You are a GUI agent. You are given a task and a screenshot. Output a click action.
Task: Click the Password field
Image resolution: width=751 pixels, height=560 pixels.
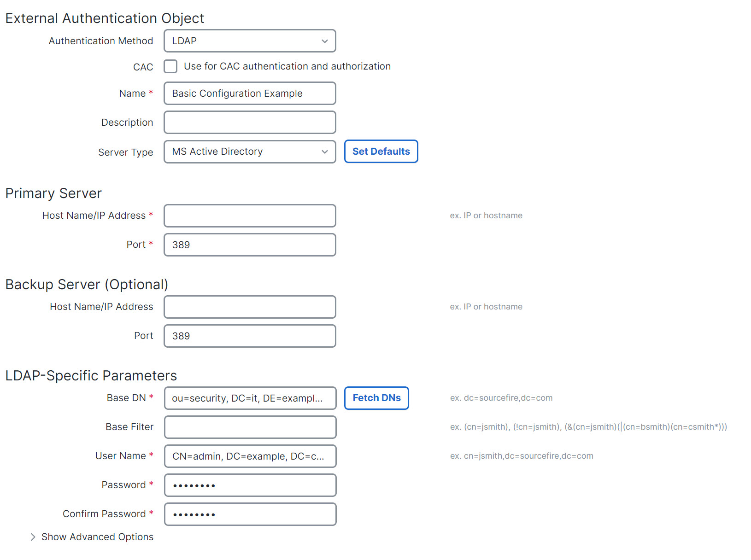(x=249, y=485)
